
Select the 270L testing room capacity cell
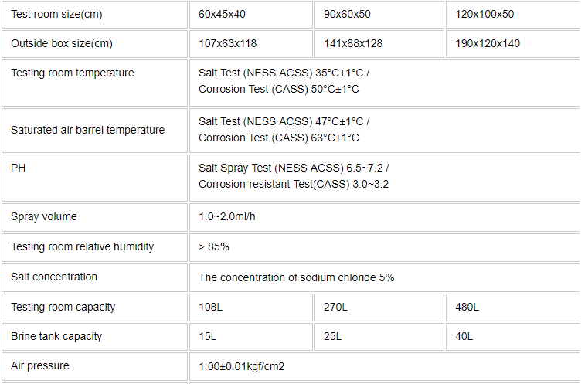379,308
